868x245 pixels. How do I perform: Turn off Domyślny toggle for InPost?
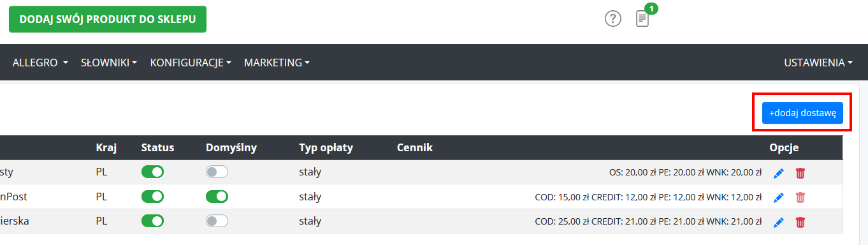tap(217, 197)
